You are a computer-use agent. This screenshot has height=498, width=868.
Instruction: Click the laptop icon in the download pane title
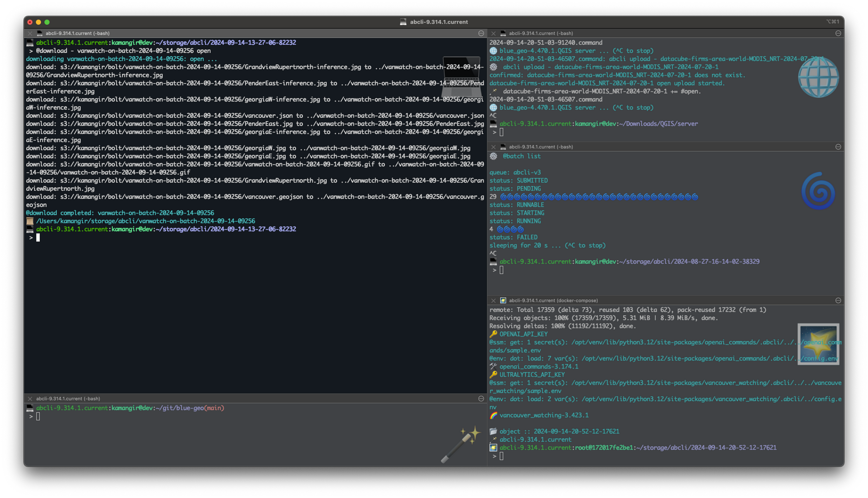pyautogui.click(x=39, y=33)
